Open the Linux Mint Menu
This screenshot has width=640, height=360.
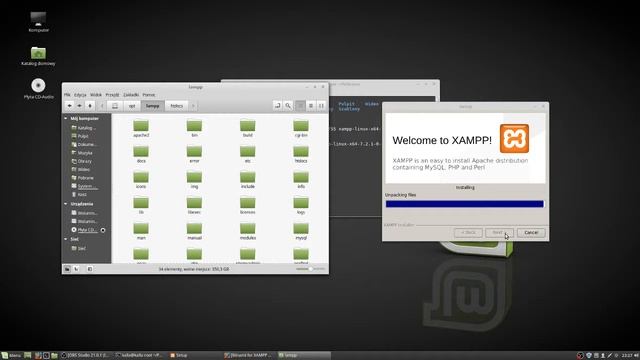coord(11,356)
